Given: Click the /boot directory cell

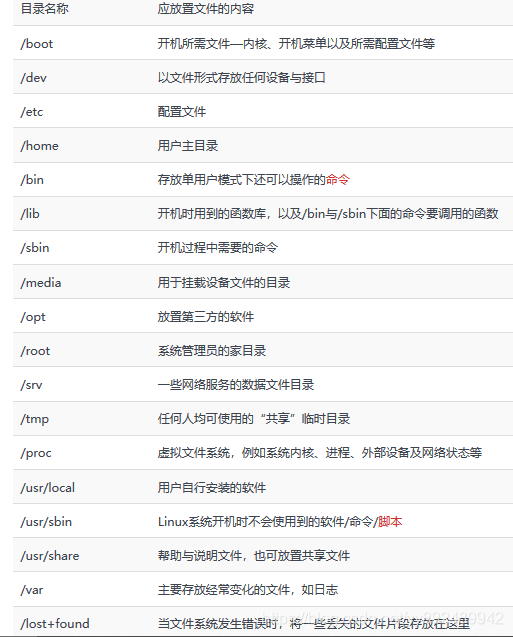Looking at the screenshot, I should 37,43.
